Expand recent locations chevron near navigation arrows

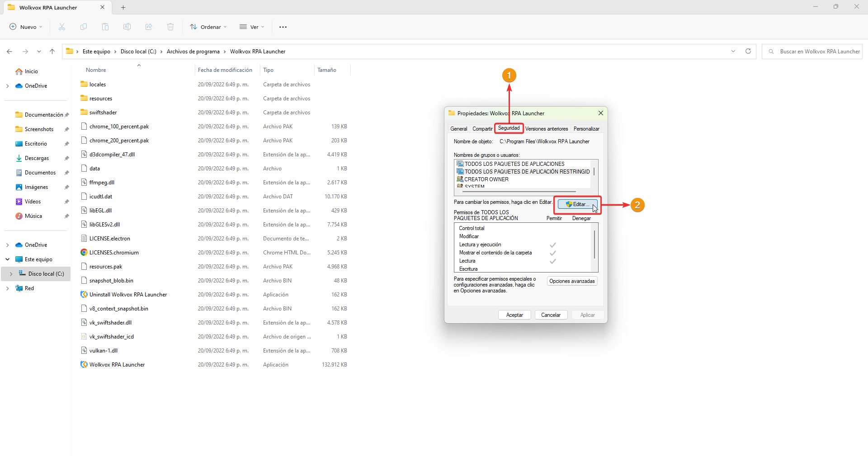(x=39, y=52)
